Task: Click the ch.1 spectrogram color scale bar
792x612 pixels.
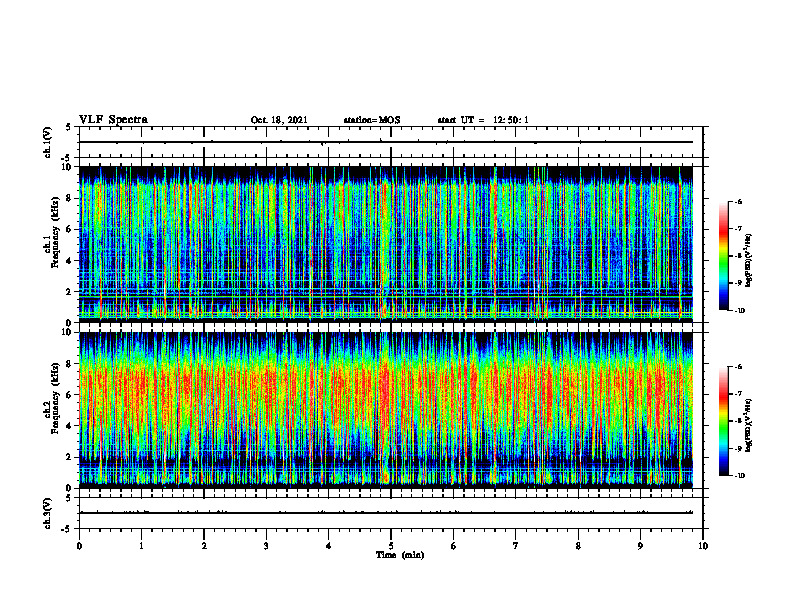Action: pos(724,256)
